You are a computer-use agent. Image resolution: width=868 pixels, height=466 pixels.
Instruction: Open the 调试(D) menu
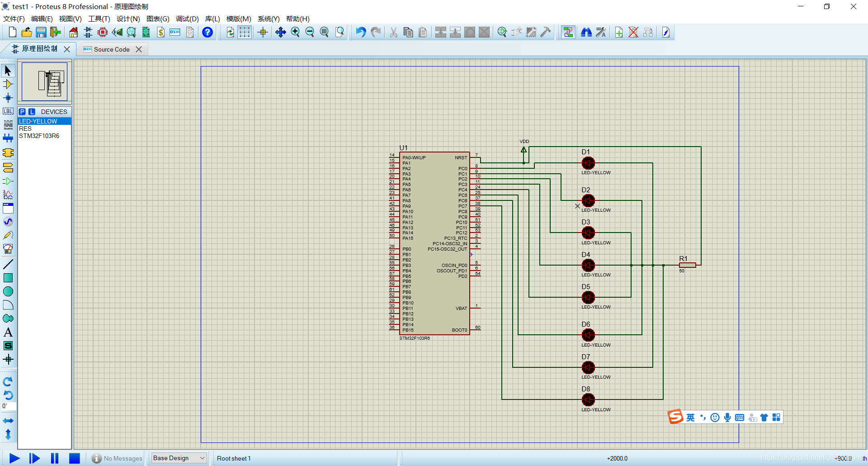pos(187,19)
